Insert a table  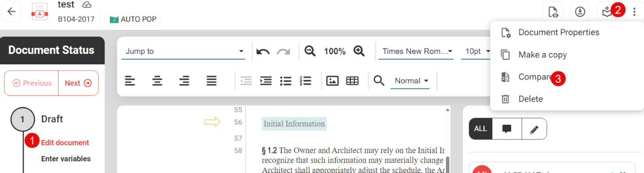(352, 81)
